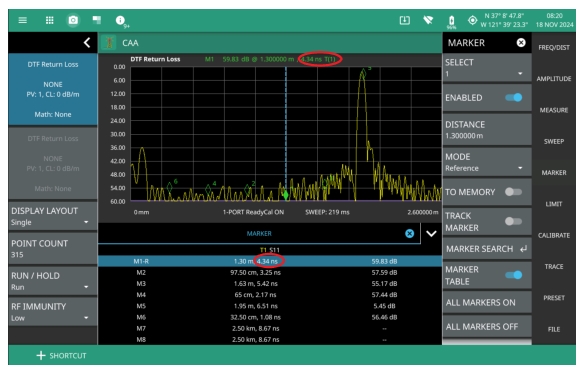Open the LIMIT menu
The width and height of the screenshot is (583, 372).
[x=554, y=204]
